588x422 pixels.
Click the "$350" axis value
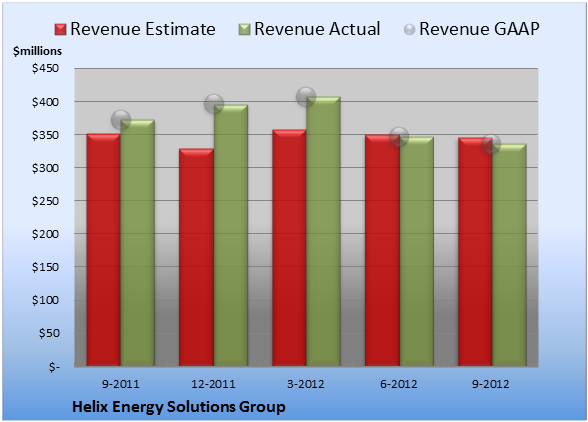[45, 135]
